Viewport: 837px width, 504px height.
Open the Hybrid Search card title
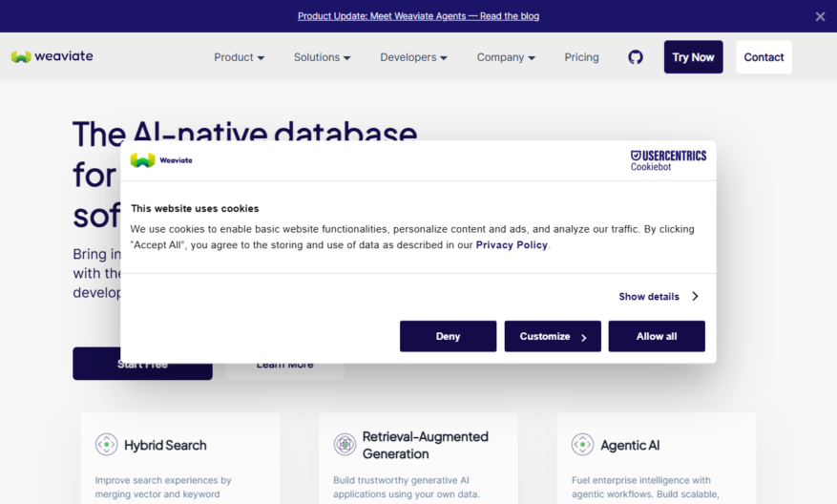(165, 445)
